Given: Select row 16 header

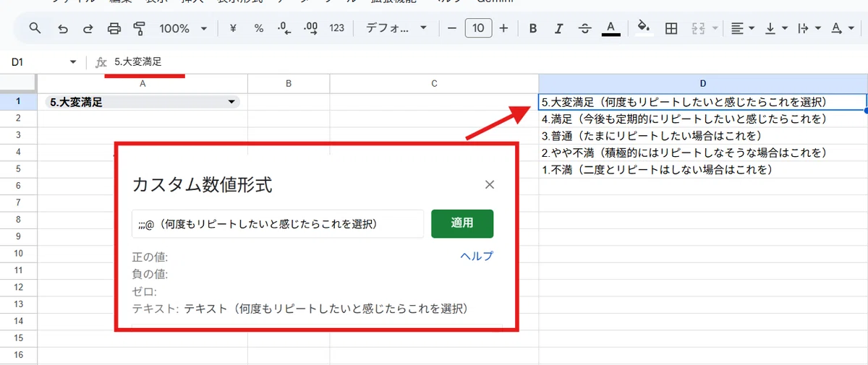Looking at the screenshot, I should pos(18,355).
